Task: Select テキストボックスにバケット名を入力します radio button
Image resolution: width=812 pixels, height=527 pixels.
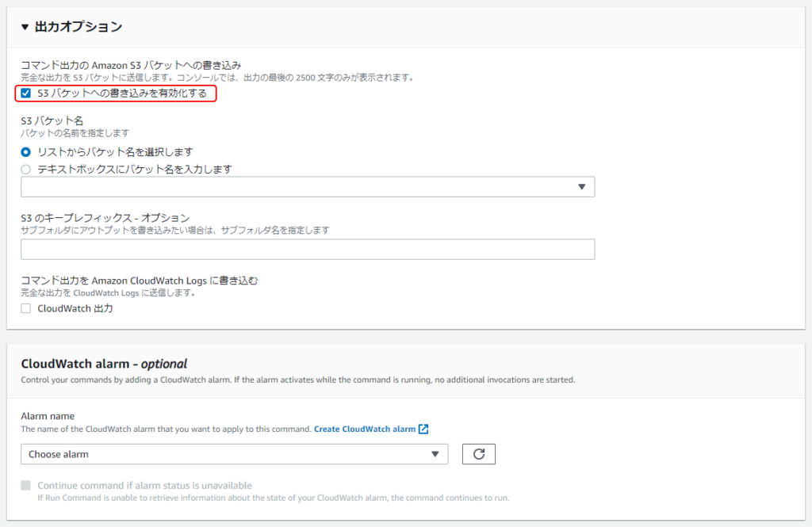Action: (26, 170)
